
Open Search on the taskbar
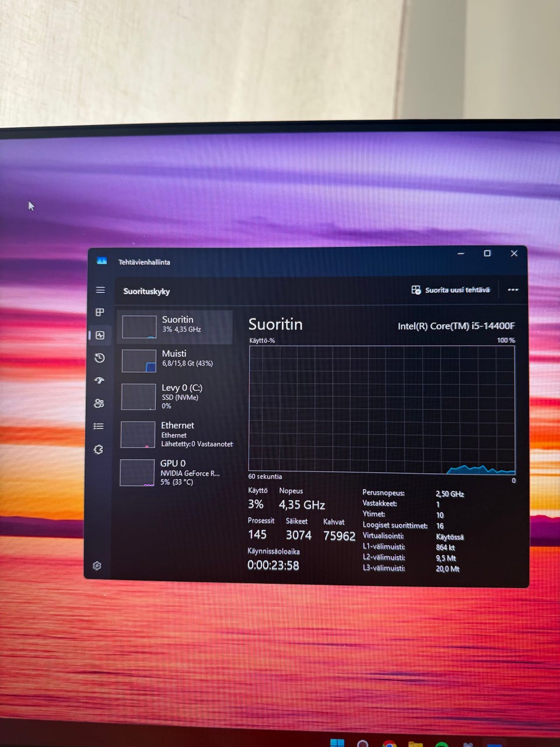(363, 743)
